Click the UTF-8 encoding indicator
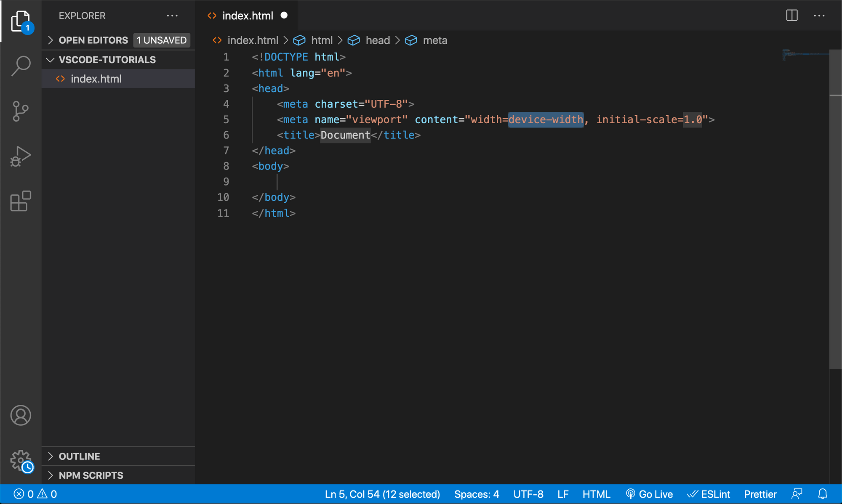Screen dimensions: 842x504 pos(528,494)
